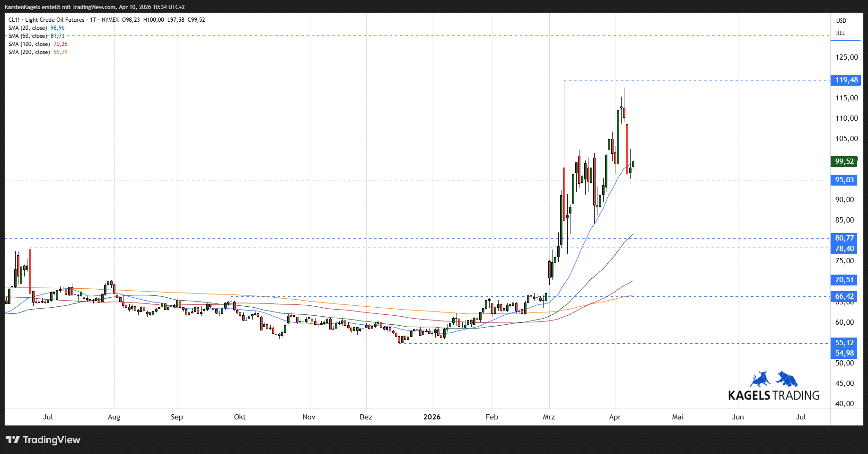Click the 95,03 price level label
Screen dimensions: 868x454
click(844, 180)
